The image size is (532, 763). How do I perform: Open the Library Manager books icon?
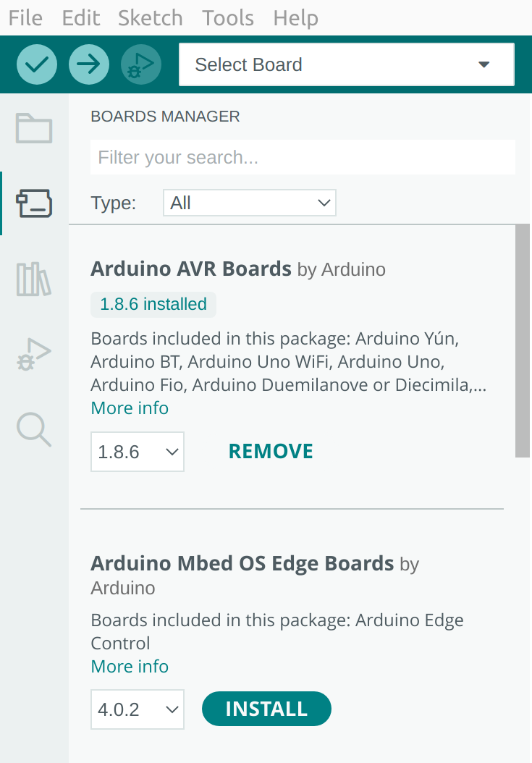(33, 279)
